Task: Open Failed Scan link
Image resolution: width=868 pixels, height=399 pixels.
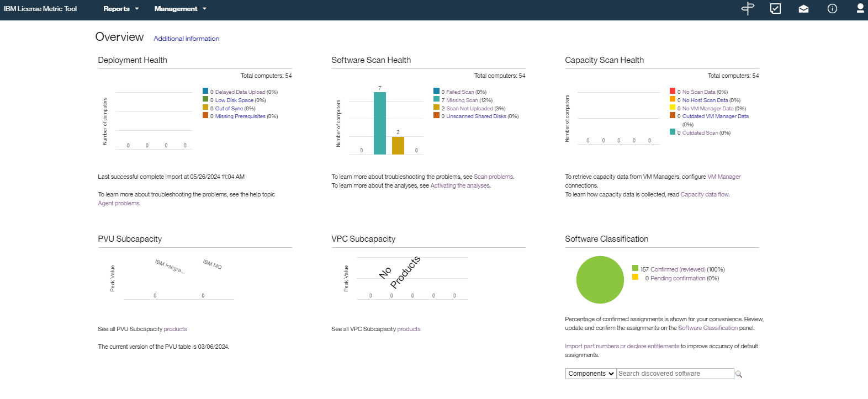Action: pyautogui.click(x=460, y=92)
